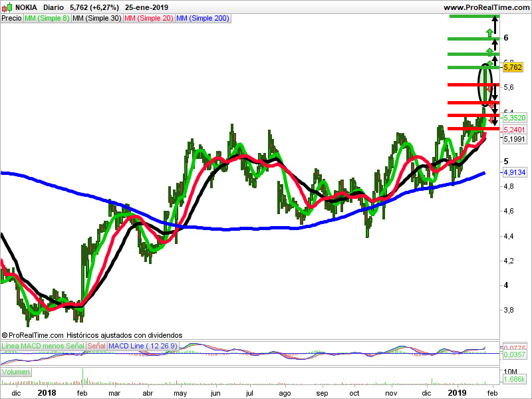Click the mar month label

click(114, 393)
